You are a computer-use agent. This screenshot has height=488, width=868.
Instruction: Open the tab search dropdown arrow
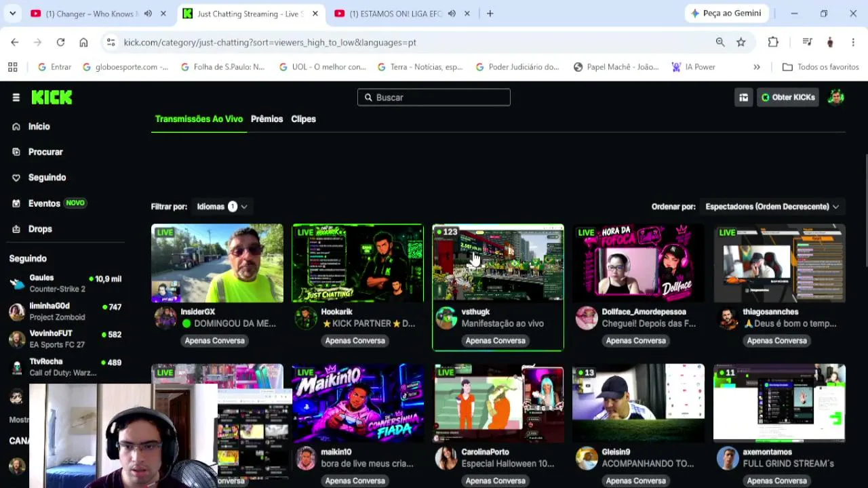pos(12,14)
